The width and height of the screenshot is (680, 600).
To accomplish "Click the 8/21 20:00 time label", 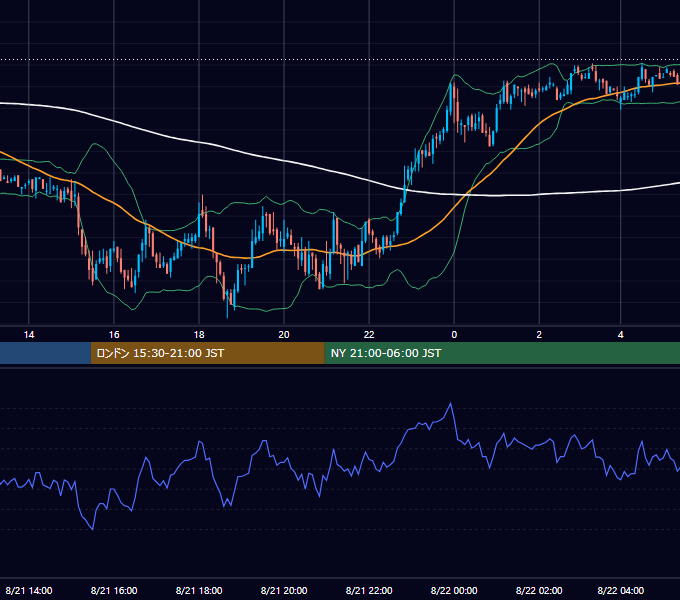I will click(x=284, y=590).
